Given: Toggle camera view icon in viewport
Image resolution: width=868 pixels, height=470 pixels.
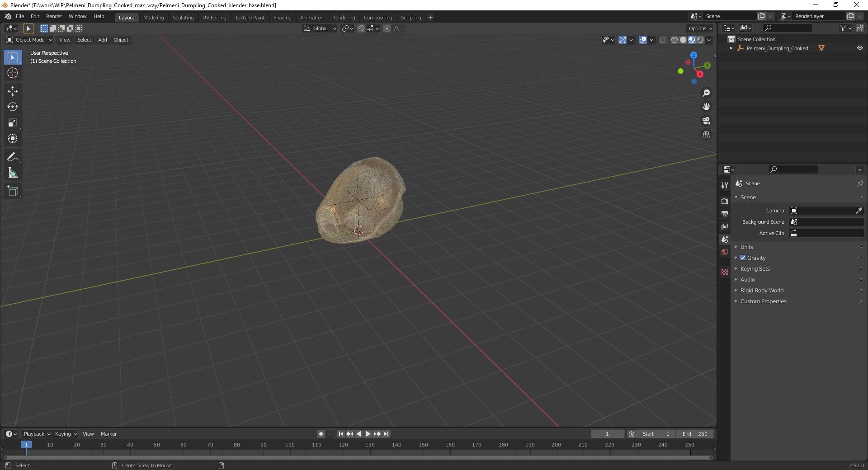Looking at the screenshot, I should [706, 121].
